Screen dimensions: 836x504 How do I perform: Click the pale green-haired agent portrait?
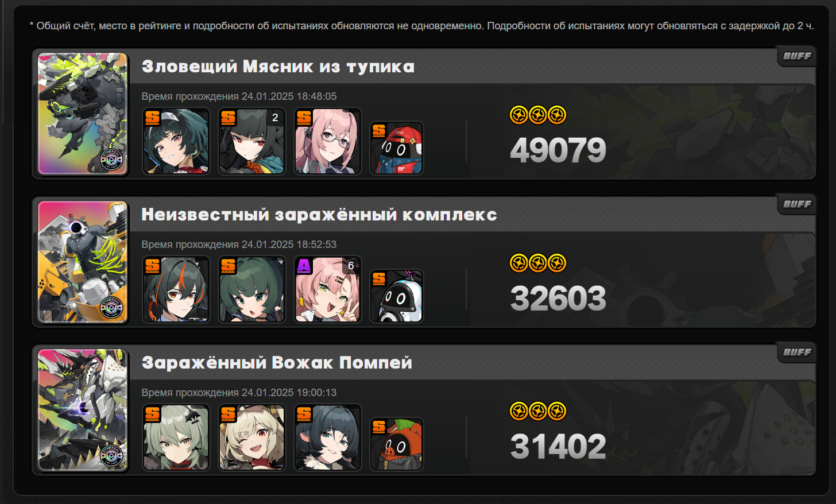click(176, 437)
